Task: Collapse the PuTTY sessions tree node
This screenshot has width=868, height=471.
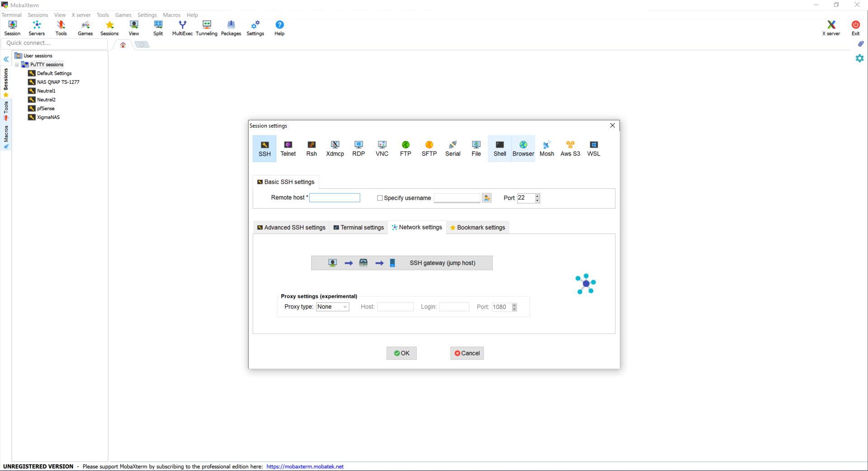Action: 17,65
